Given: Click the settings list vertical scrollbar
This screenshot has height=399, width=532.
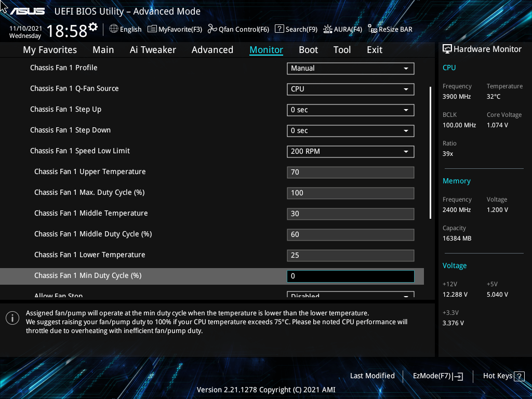Looking at the screenshot, I should 430,153.
